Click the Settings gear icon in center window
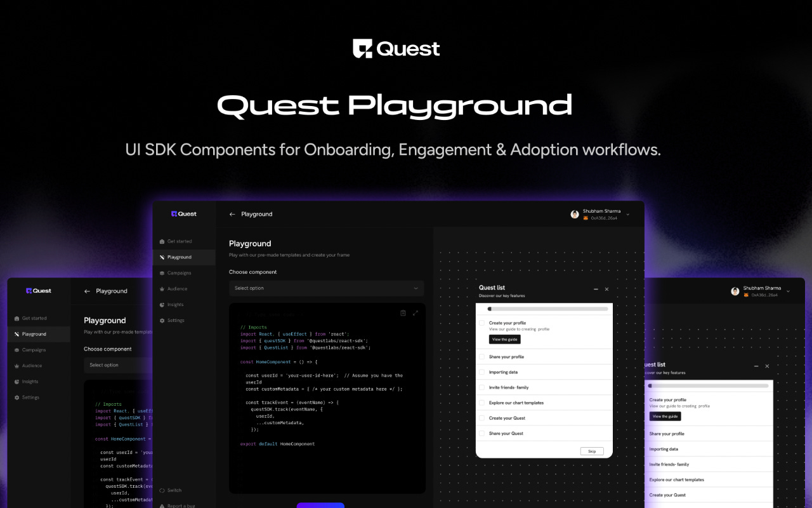812x508 pixels. (x=162, y=321)
